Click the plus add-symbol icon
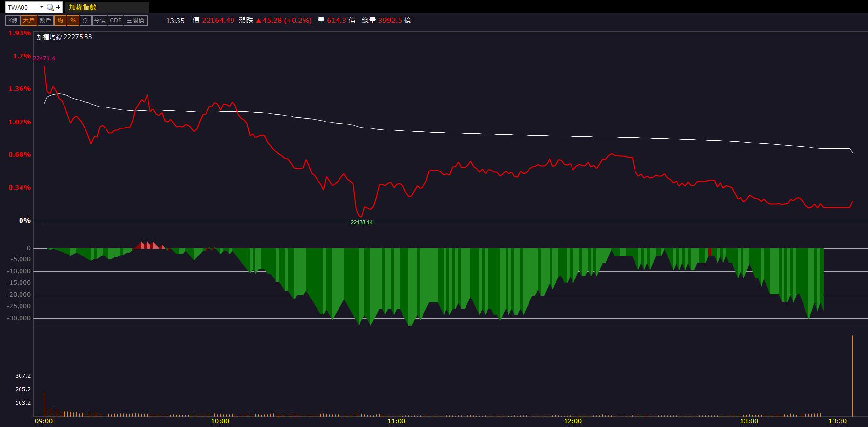 pyautogui.click(x=58, y=7)
